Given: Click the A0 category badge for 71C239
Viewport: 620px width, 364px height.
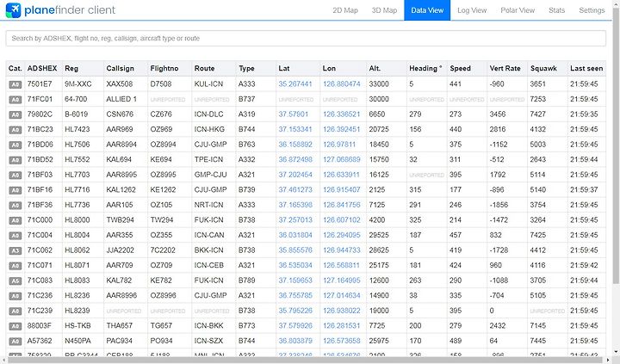Looking at the screenshot, I should (15, 311).
